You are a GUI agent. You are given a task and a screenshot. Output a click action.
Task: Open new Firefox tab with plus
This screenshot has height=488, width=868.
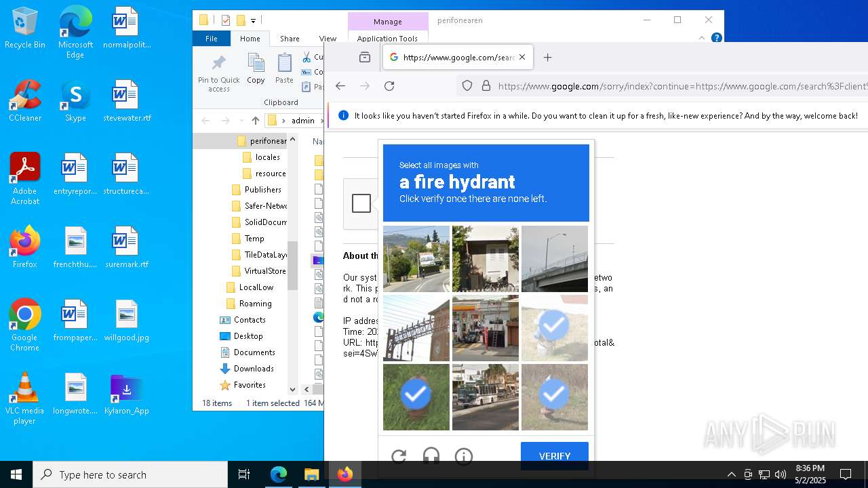pyautogui.click(x=548, y=58)
